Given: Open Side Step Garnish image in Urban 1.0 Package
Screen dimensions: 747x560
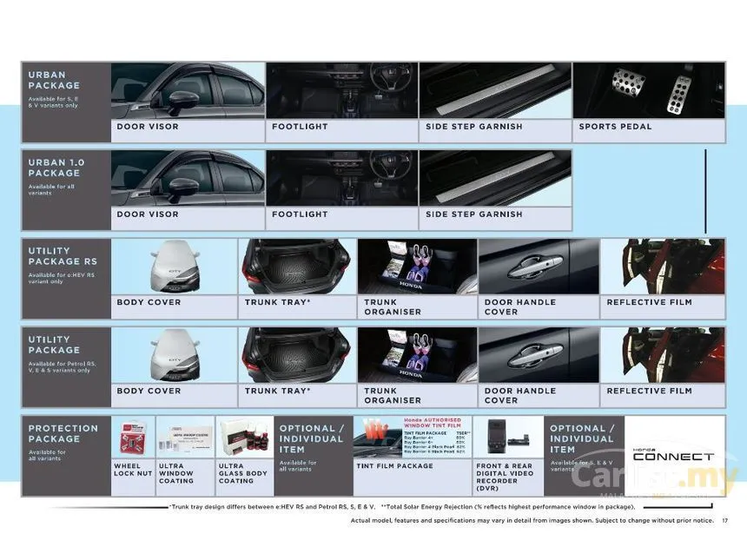Looking at the screenshot, I should click(x=495, y=178).
